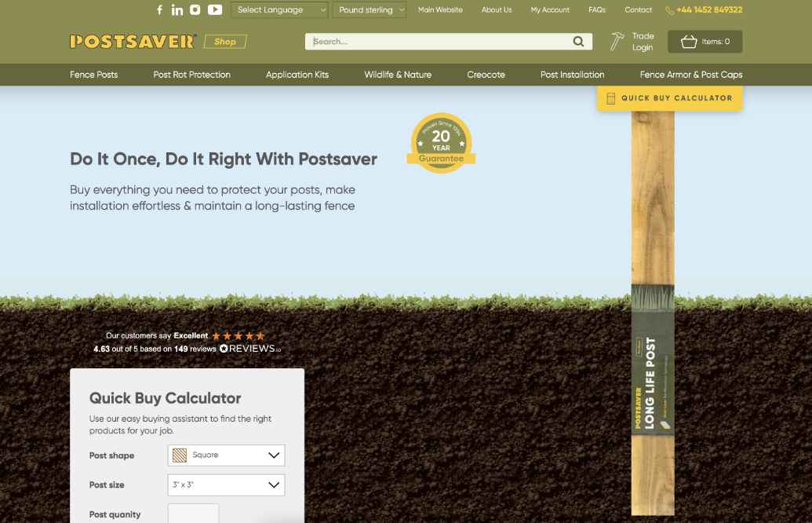
Task: Click the search magnifier icon
Action: click(578, 42)
